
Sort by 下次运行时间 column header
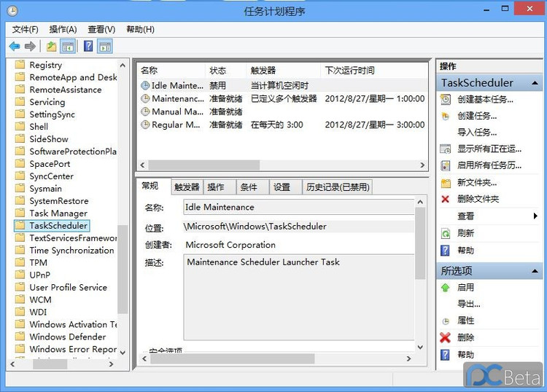point(374,71)
